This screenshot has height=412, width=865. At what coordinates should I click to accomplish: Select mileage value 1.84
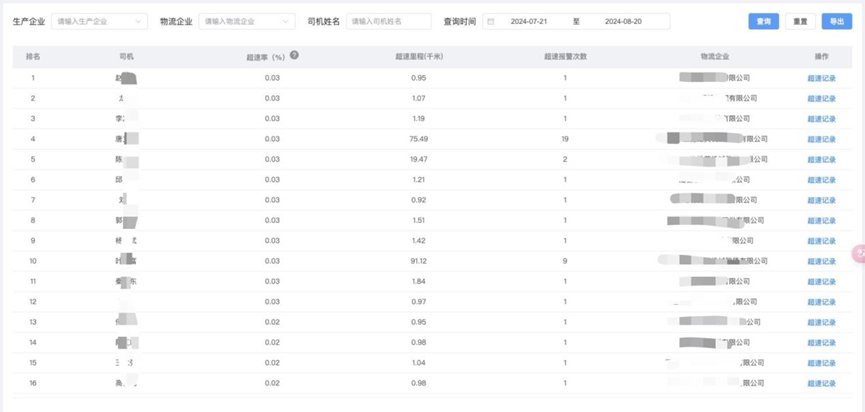(419, 281)
